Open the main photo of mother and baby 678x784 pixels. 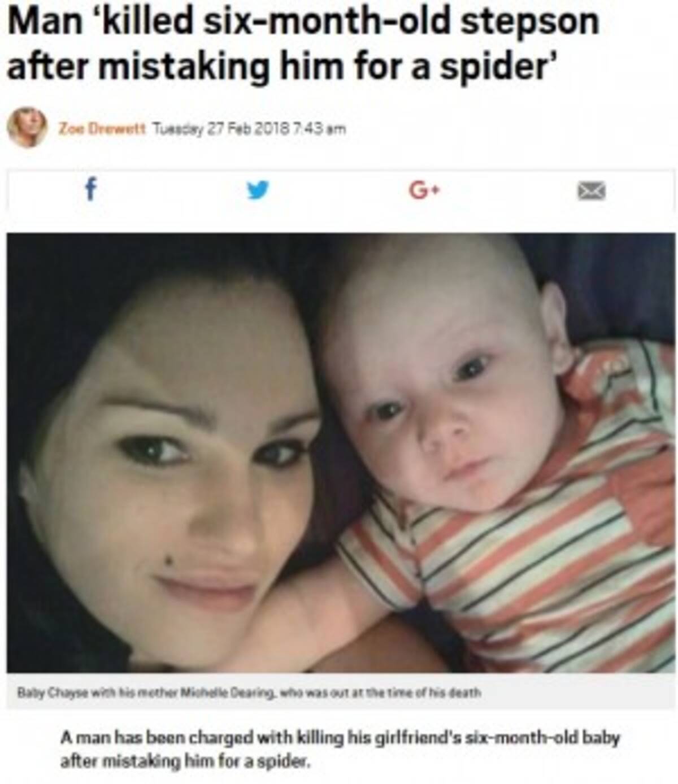click(x=341, y=452)
